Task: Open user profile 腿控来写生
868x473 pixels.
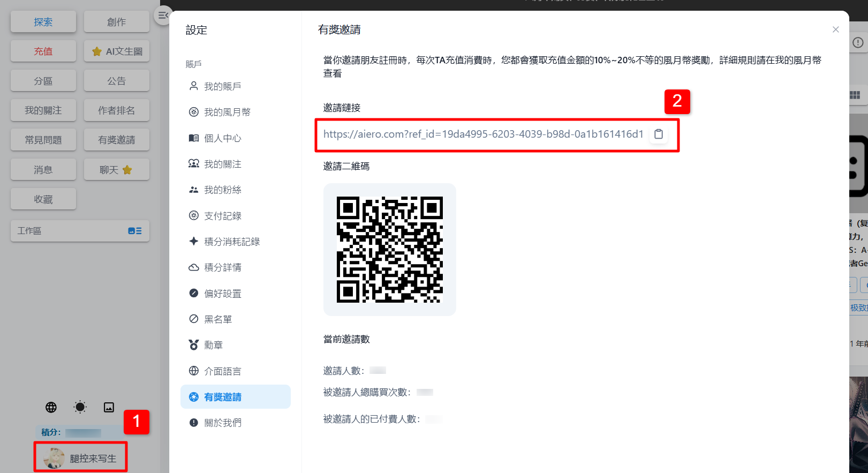Action: tap(80, 458)
